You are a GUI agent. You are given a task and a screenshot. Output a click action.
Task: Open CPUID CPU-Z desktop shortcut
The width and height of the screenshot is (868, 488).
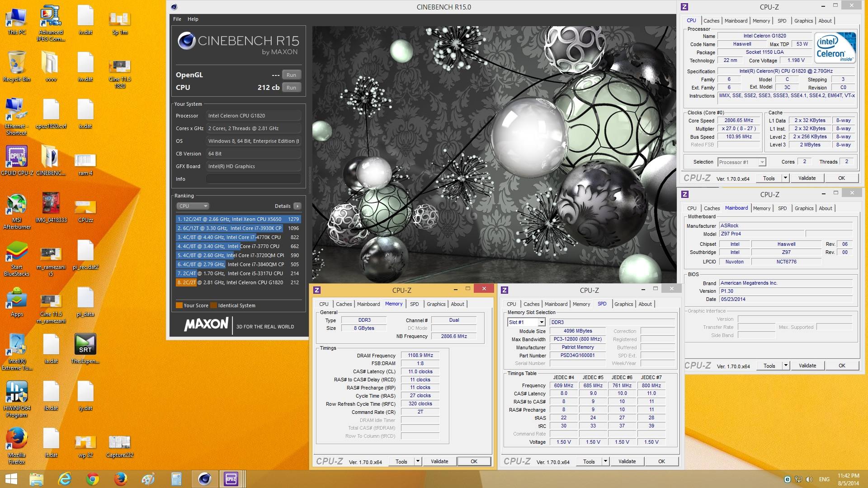coord(17,161)
